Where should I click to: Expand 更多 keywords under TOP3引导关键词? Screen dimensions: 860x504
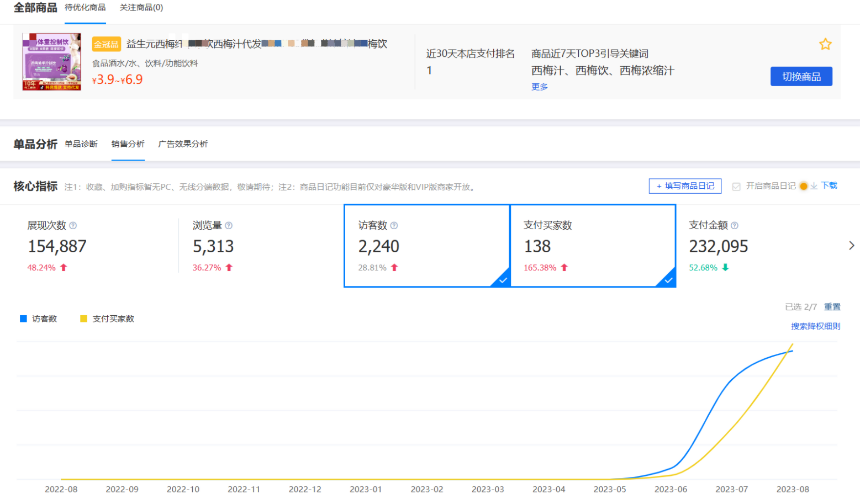[x=539, y=87]
